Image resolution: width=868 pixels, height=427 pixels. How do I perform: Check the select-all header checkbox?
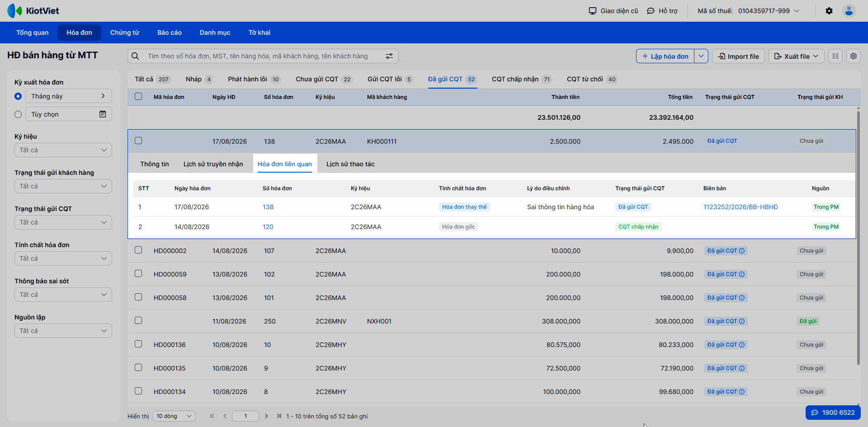point(138,96)
